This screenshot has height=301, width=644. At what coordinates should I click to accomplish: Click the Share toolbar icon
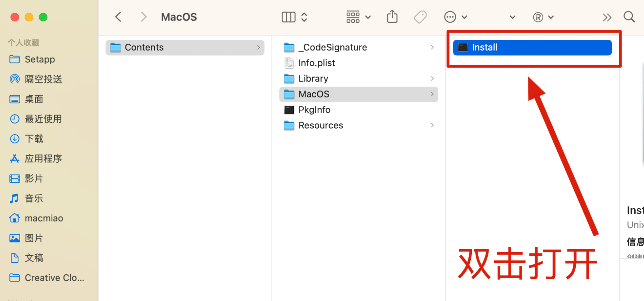pos(392,17)
